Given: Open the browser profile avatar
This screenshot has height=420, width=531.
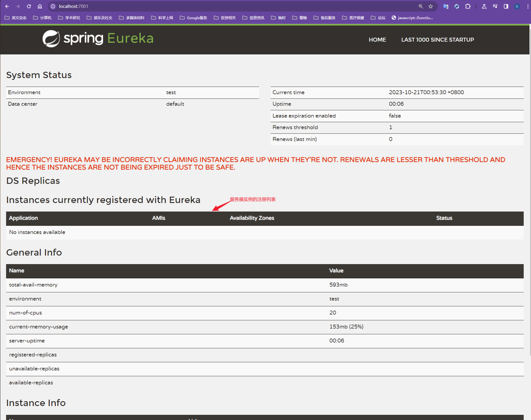Looking at the screenshot, I should [517, 6].
